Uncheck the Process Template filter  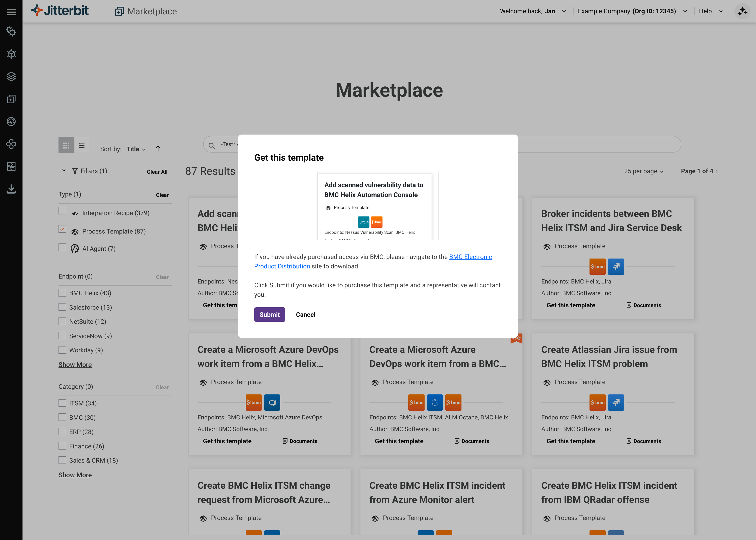(x=62, y=229)
